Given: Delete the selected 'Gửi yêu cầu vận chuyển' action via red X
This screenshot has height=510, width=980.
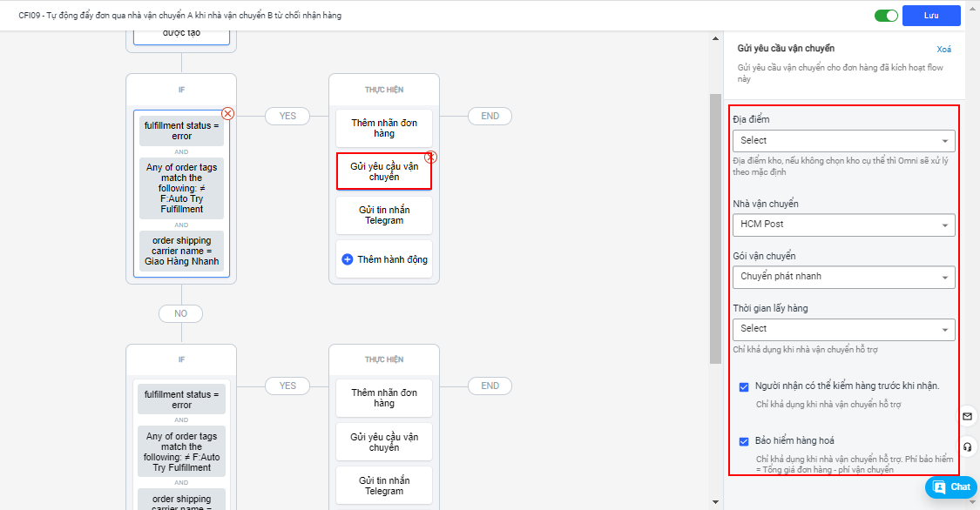Looking at the screenshot, I should point(430,158).
